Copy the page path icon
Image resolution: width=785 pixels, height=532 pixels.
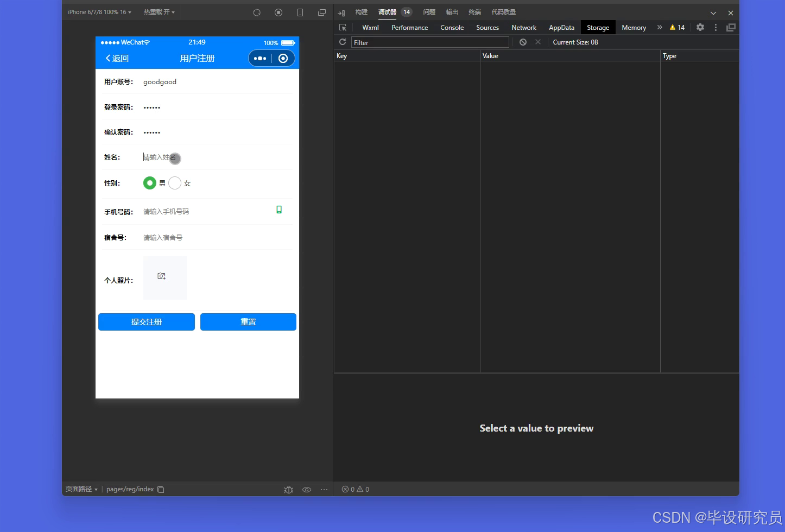pos(161,489)
